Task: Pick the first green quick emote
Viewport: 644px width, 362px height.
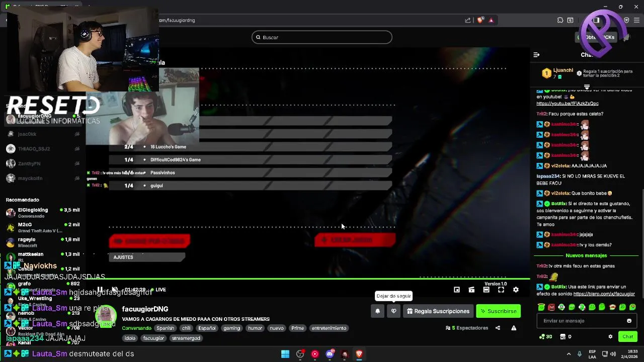Action: [541, 307]
